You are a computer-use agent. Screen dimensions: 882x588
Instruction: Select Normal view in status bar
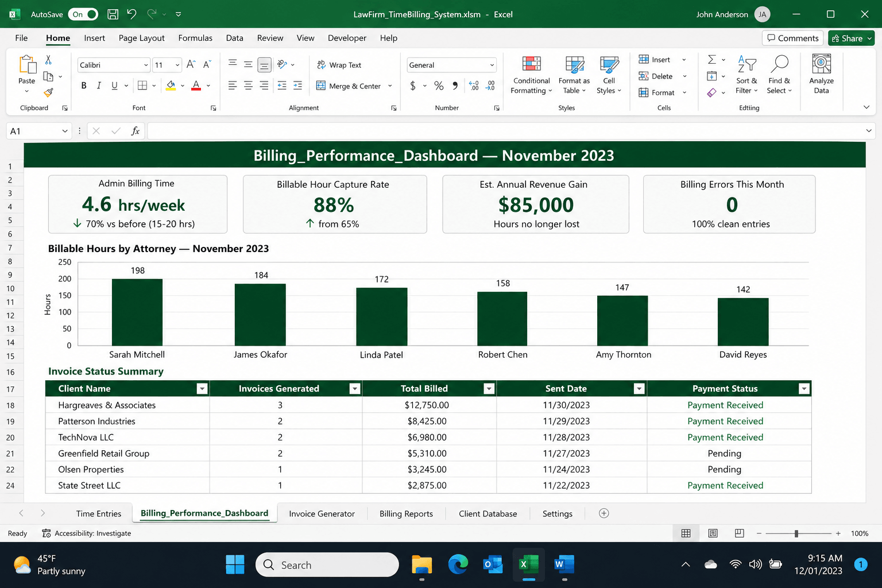tap(686, 533)
